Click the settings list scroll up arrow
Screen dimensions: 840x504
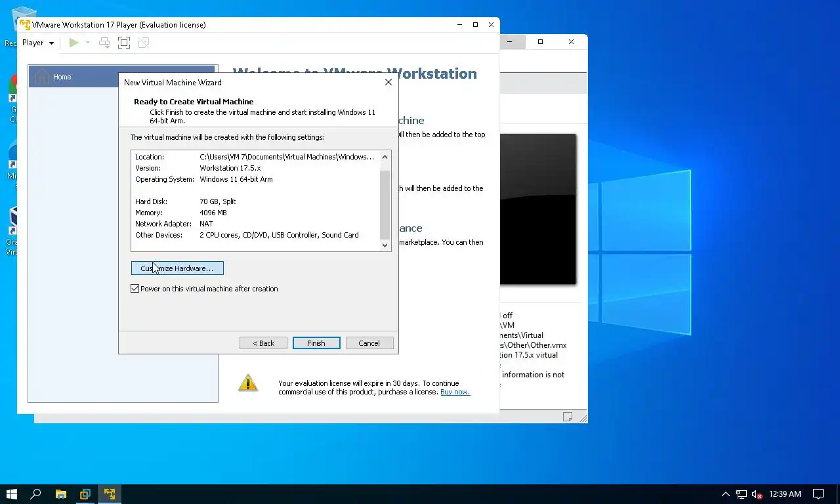[x=385, y=157]
